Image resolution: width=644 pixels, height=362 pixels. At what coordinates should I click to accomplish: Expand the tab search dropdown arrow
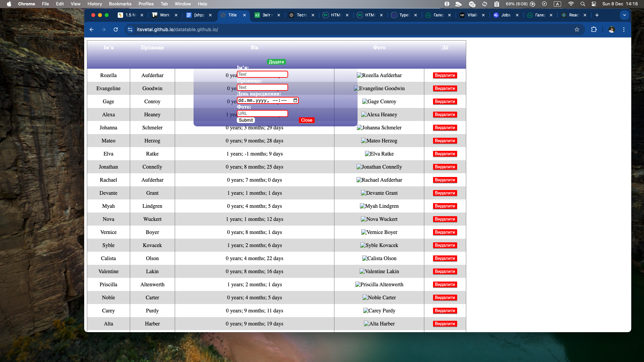[x=625, y=15]
